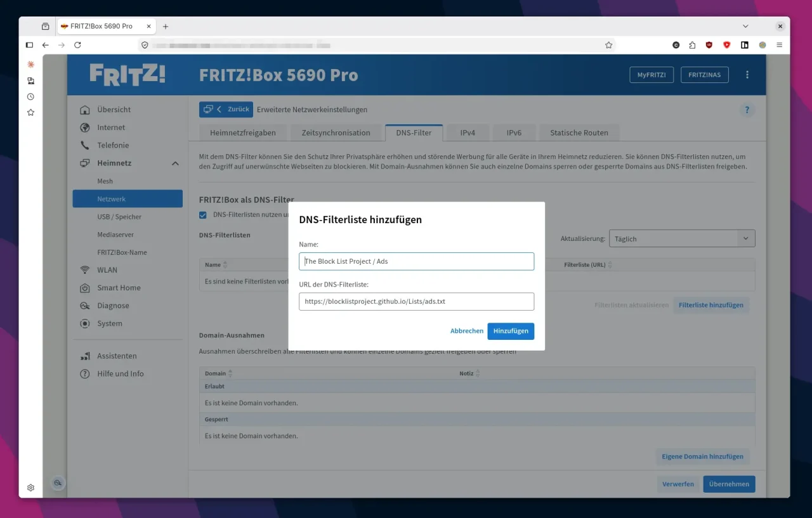The image size is (812, 518).
Task: Sort by Filterliste (URL) column
Action: coord(588,265)
